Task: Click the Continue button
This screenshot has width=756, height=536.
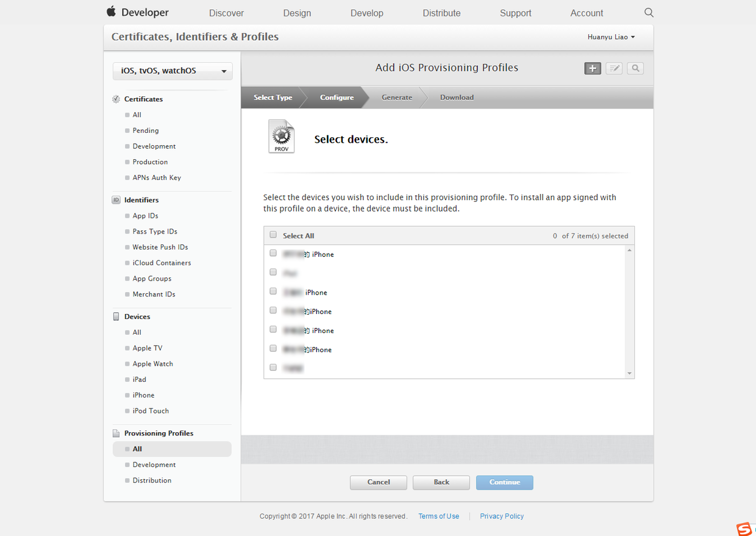Action: (x=505, y=482)
